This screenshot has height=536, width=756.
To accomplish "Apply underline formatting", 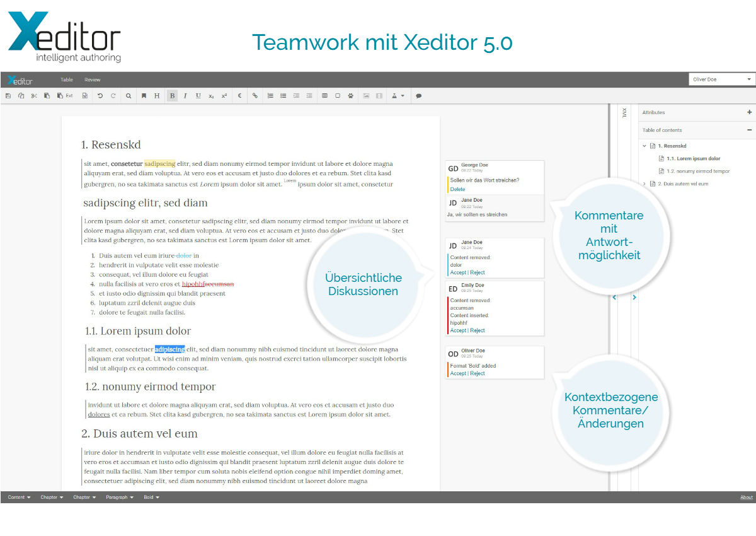I will (x=198, y=95).
